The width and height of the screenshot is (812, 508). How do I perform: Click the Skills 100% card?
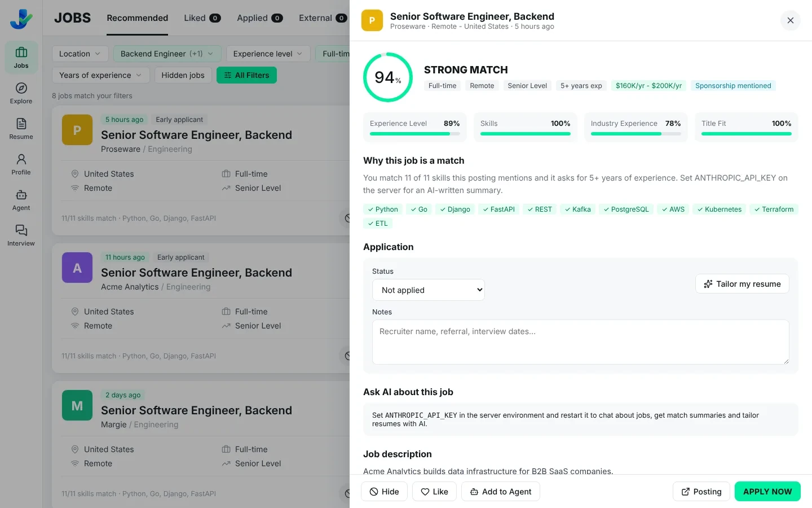526,127
